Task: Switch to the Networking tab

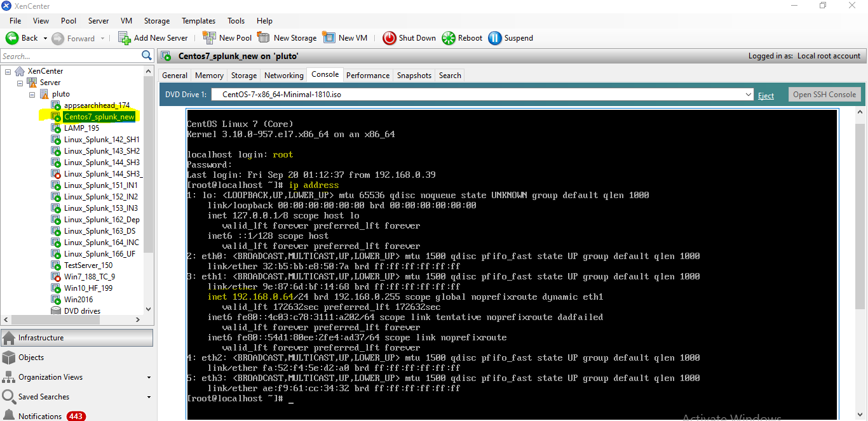Action: [283, 76]
